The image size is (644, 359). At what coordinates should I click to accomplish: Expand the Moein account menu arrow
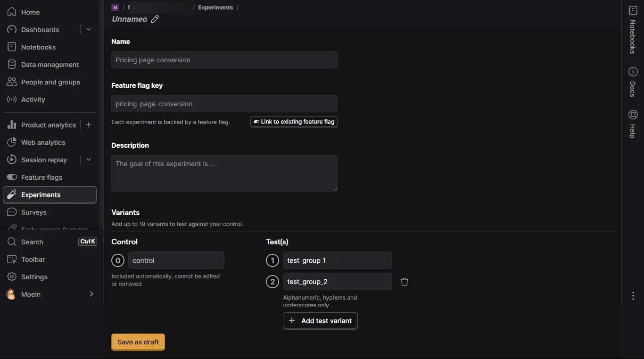click(91, 294)
